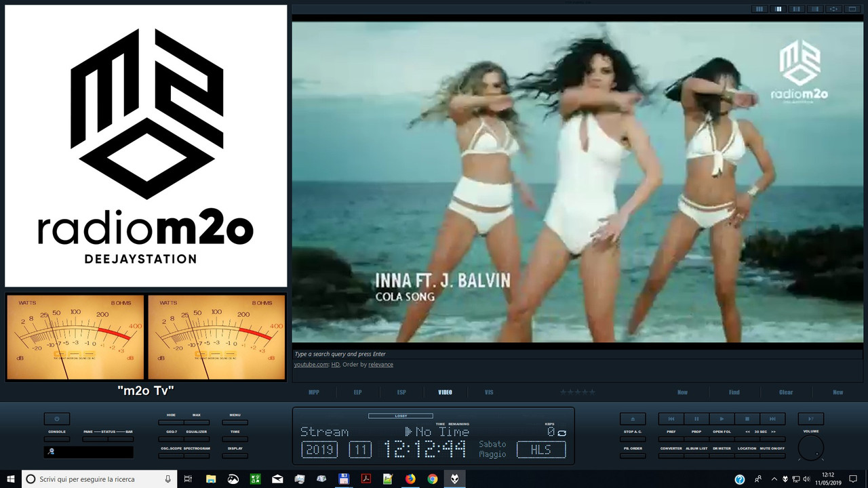868x488 pixels.
Task: Select second layout icon in top-right strip
Action: point(778,9)
